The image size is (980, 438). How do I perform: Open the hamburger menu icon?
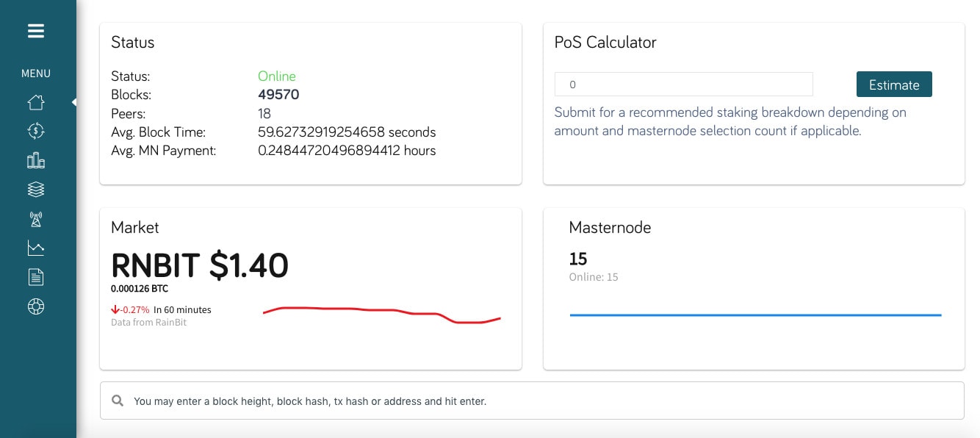tap(36, 31)
